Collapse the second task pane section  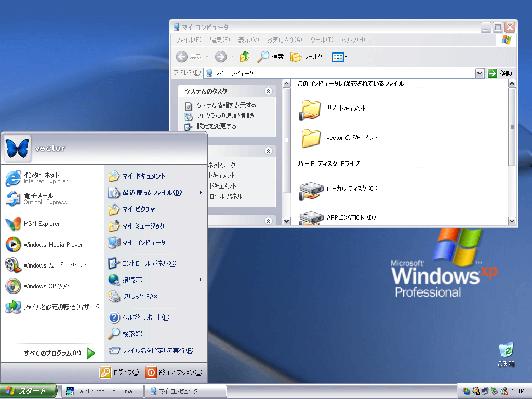pyautogui.click(x=269, y=151)
